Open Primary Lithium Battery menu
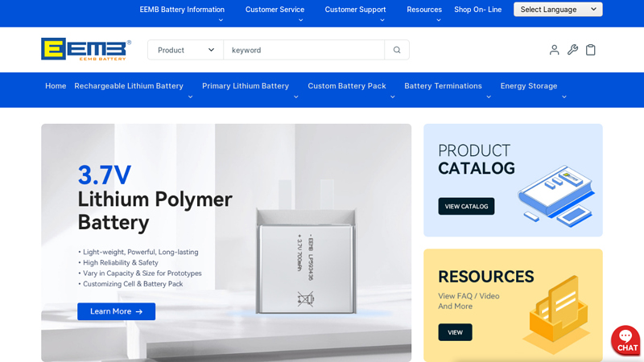The height and width of the screenshot is (362, 644). [x=246, y=86]
